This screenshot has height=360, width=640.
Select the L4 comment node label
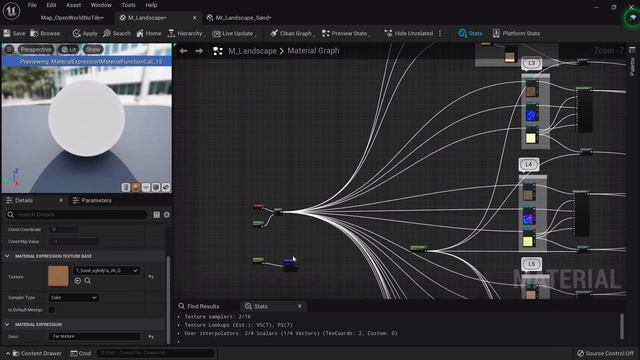coord(529,164)
